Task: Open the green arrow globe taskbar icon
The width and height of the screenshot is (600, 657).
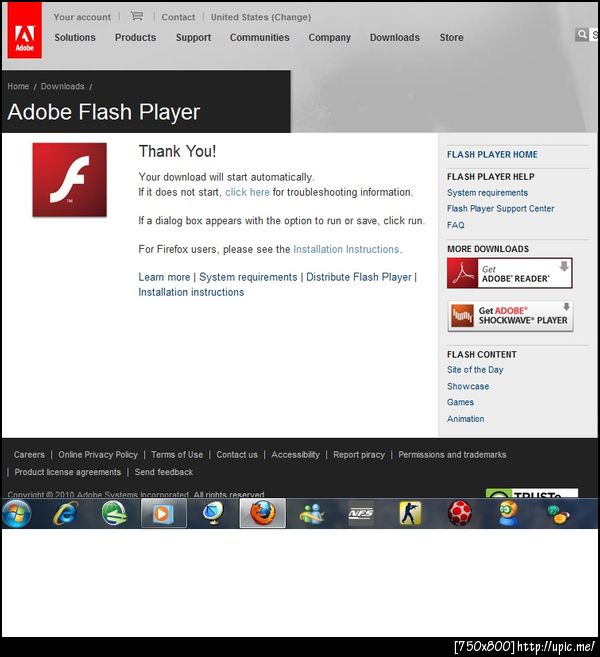Action: [114, 513]
